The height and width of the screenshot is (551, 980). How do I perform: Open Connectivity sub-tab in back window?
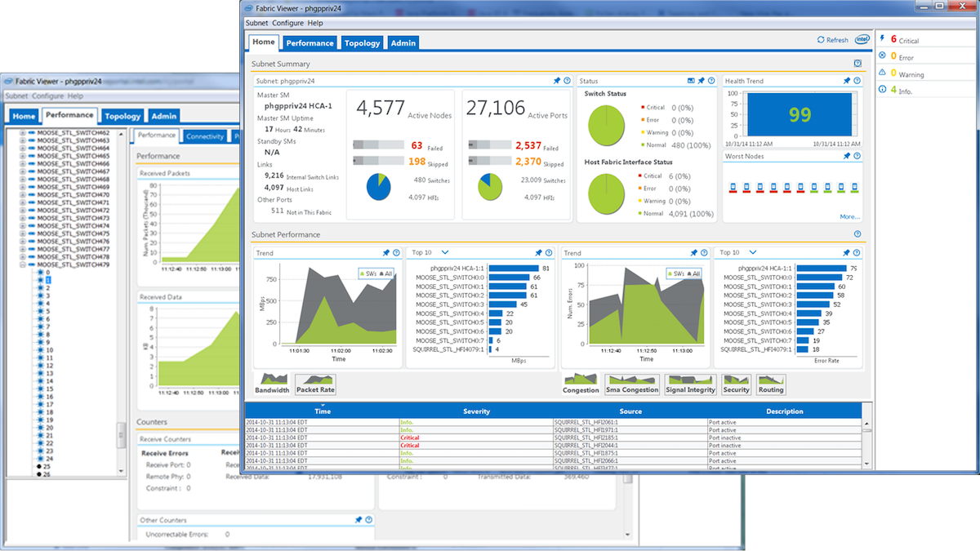204,136
